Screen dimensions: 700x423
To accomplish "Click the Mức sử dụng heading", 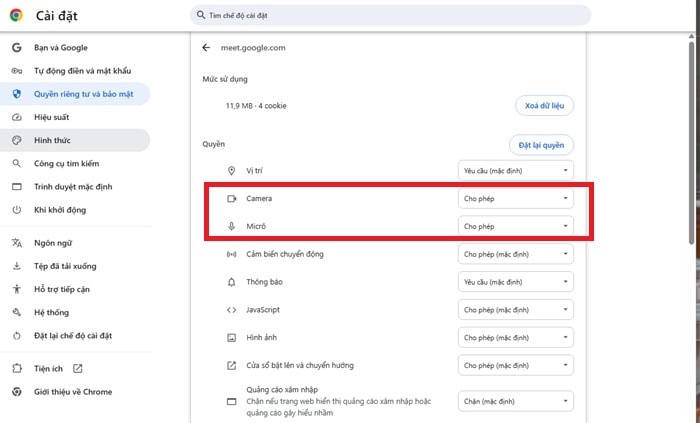I will click(225, 79).
